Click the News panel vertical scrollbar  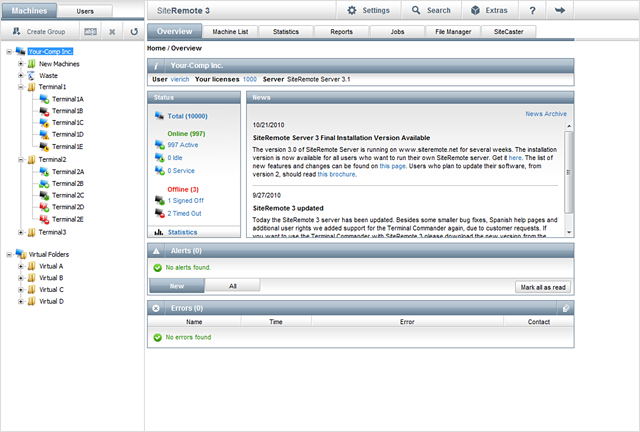point(569,180)
